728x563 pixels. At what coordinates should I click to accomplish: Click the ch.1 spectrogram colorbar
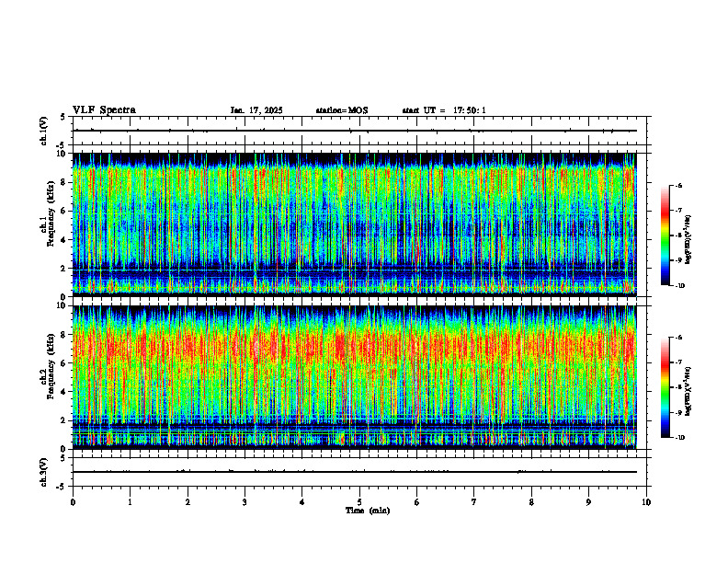(x=665, y=236)
